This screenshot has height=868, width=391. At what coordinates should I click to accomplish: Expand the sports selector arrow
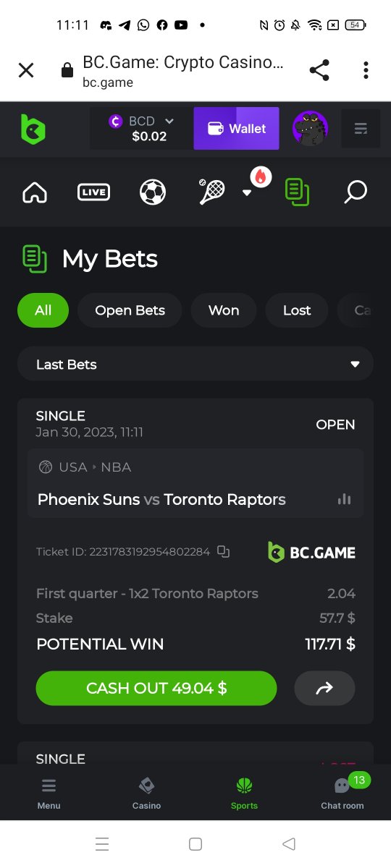(246, 192)
